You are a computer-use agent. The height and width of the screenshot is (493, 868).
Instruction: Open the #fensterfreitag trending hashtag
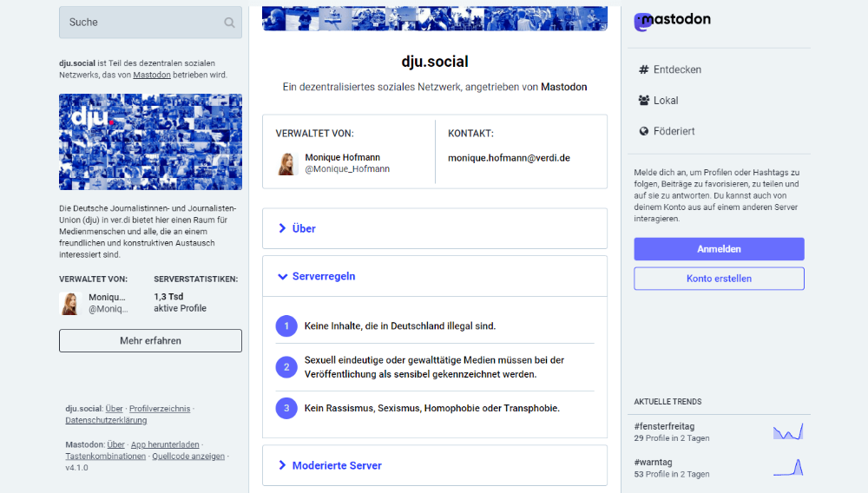pos(664,426)
